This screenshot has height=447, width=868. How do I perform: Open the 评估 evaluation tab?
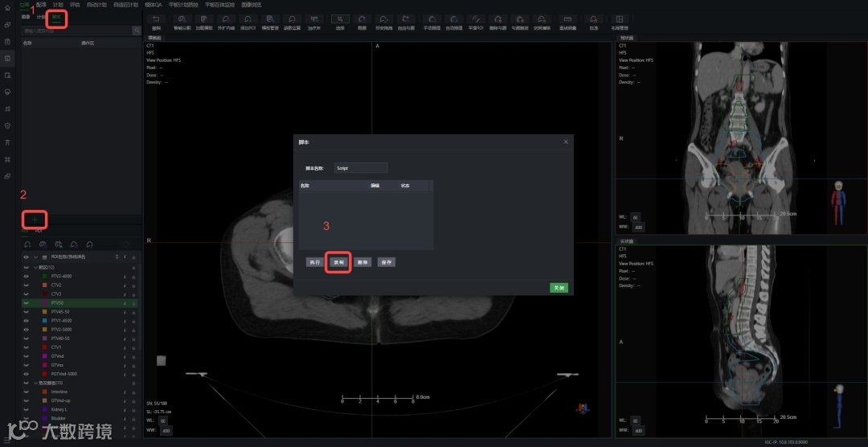click(75, 4)
